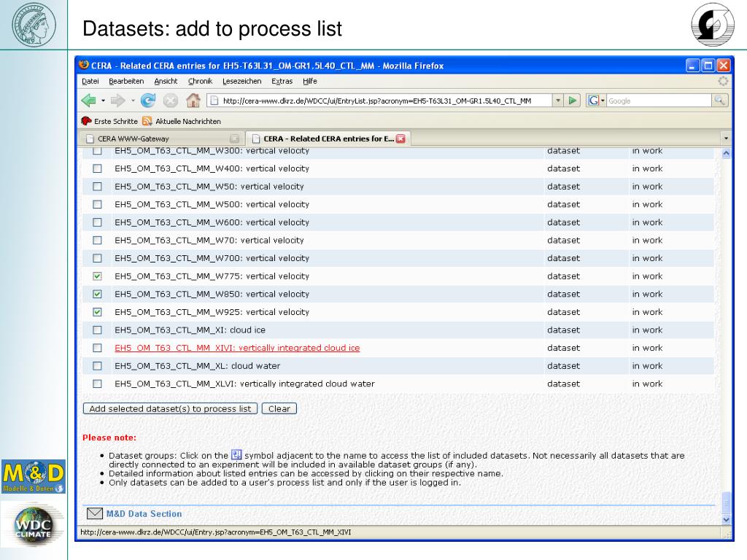This screenshot has height=560, width=747.
Task: Click the Max Planck Minerva logo
Action: pyautogui.click(x=34, y=24)
